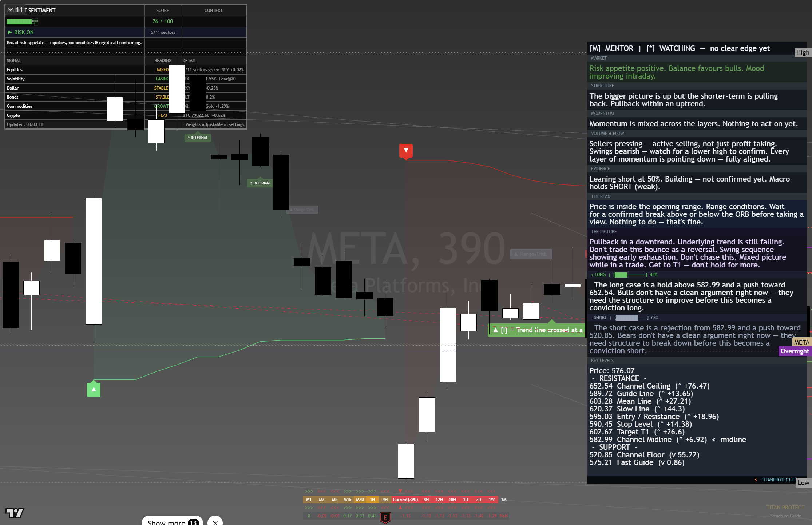Click the Current(390) timeframe cell
The height and width of the screenshot is (525, 812).
[x=405, y=500]
